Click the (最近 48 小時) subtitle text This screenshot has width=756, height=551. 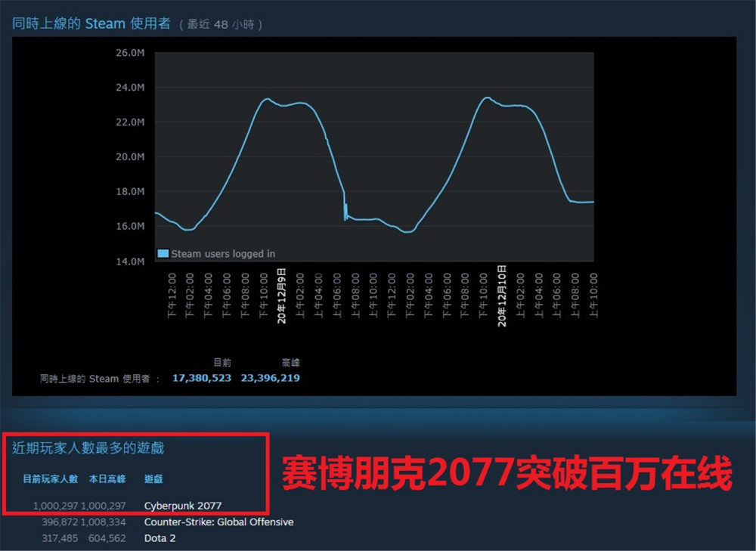[x=221, y=25]
